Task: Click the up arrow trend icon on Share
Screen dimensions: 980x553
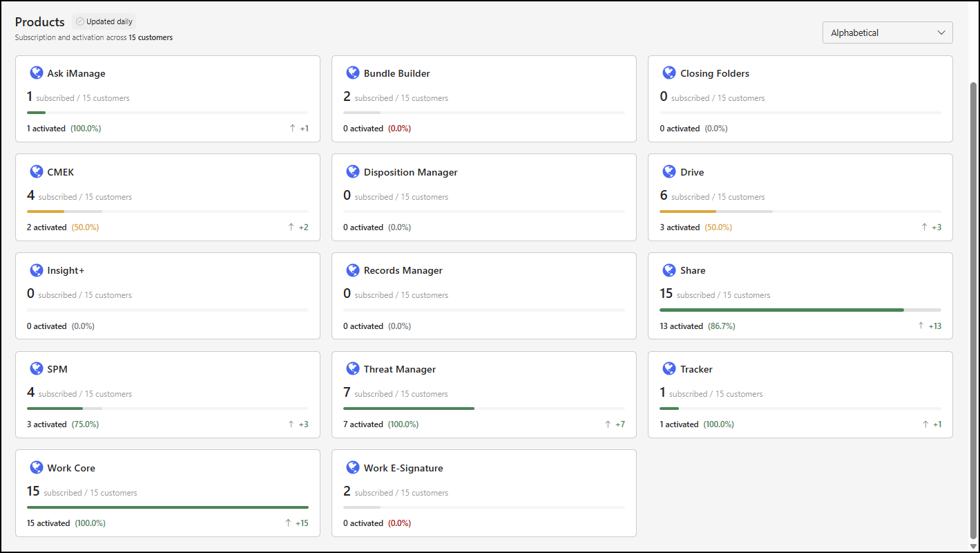Action: (921, 326)
